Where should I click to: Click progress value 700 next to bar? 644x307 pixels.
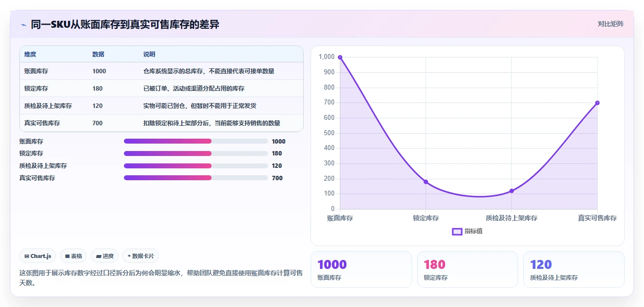[277, 178]
